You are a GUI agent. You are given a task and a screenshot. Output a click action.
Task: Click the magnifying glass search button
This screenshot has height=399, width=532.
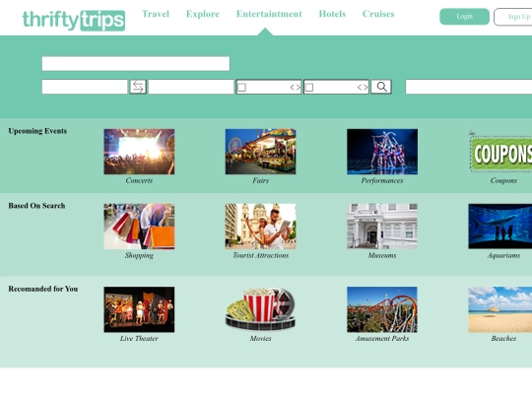[381, 87]
